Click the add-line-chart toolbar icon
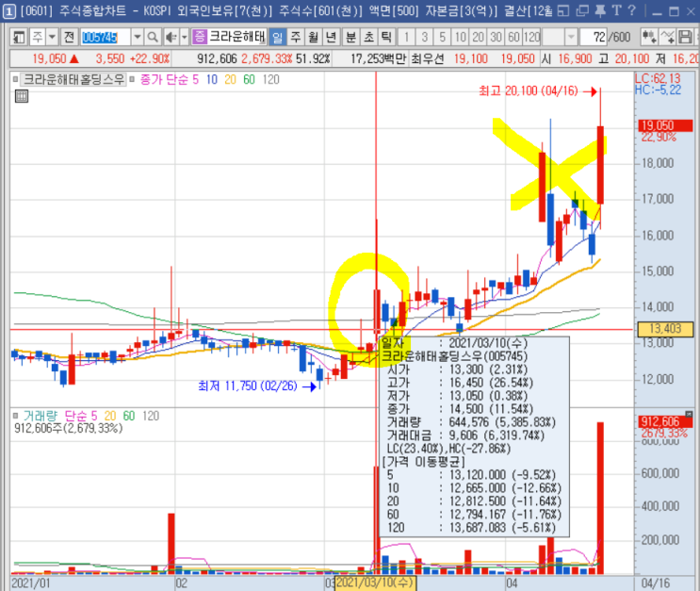 (666, 37)
